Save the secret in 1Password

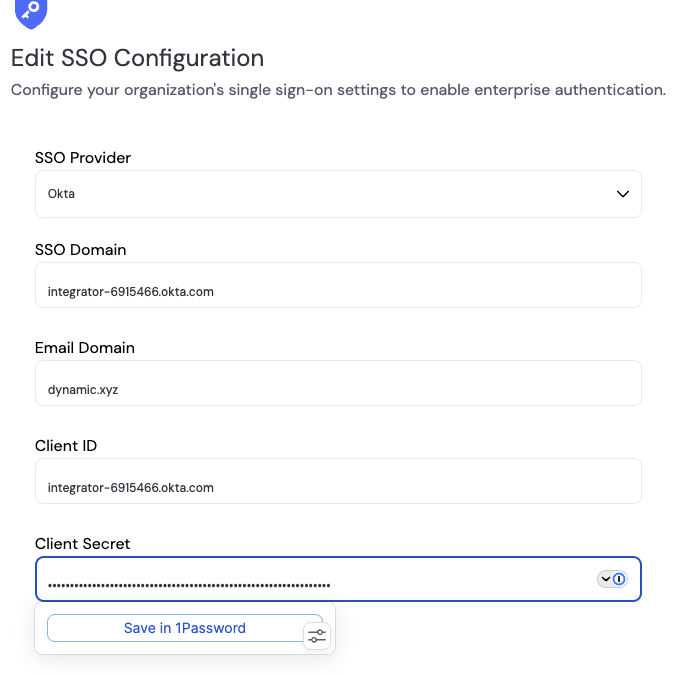pos(184,628)
